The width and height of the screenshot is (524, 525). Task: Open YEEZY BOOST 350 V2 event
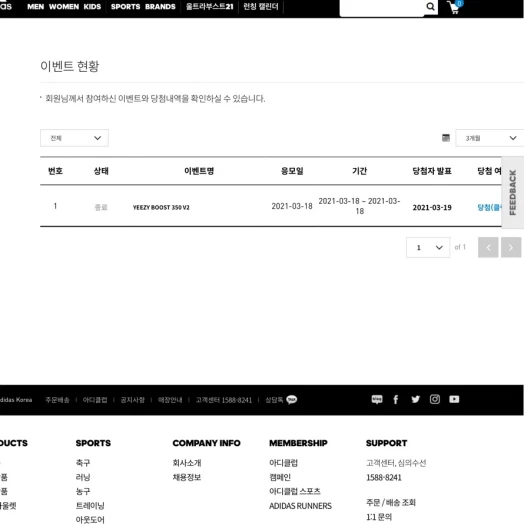point(161,207)
